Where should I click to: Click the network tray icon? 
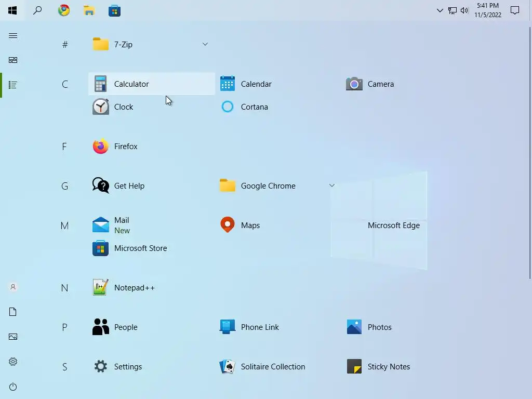453,10
